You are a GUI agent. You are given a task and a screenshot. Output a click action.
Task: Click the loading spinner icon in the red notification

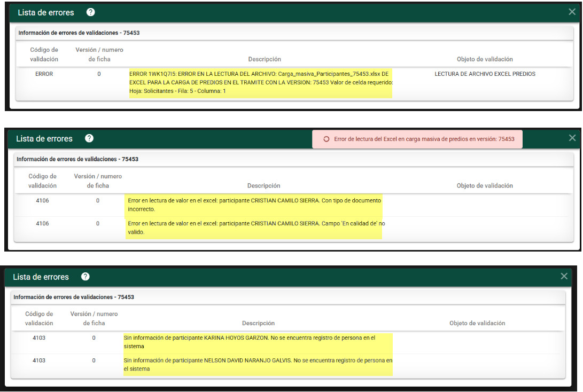coord(327,139)
